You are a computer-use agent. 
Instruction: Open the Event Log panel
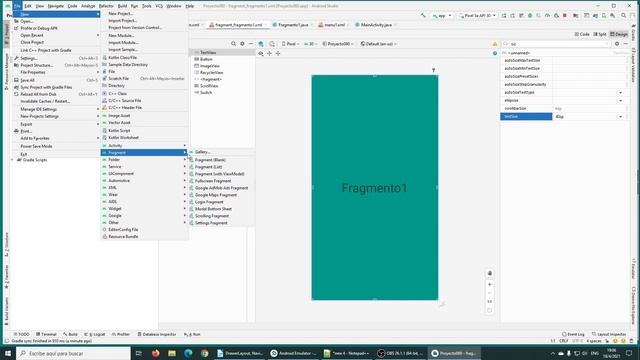(x=573, y=334)
